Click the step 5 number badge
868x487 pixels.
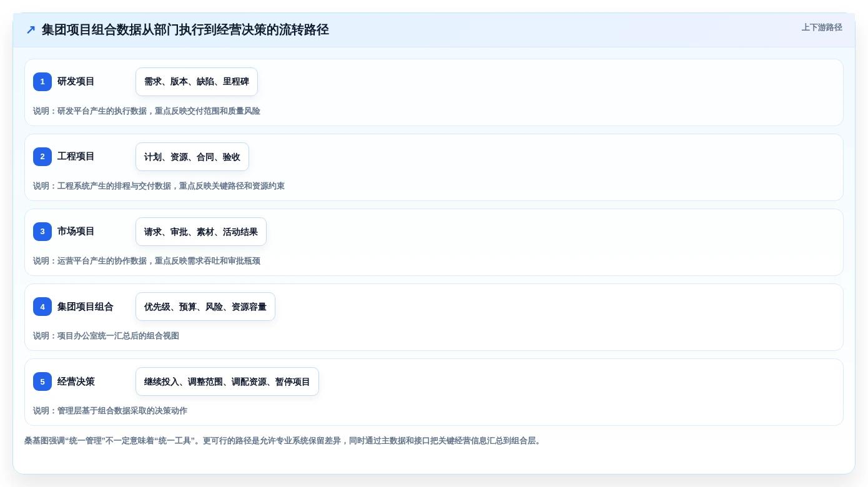pyautogui.click(x=42, y=381)
